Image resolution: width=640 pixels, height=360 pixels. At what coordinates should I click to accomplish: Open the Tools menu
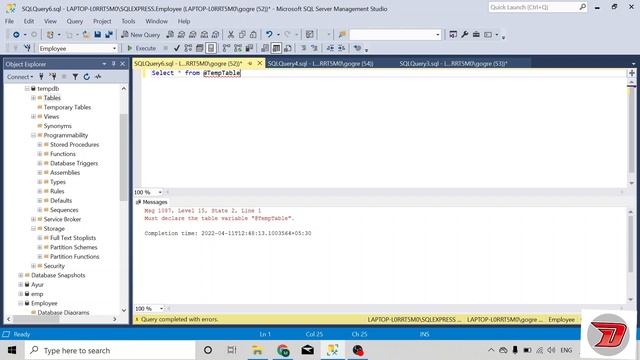(x=128, y=21)
